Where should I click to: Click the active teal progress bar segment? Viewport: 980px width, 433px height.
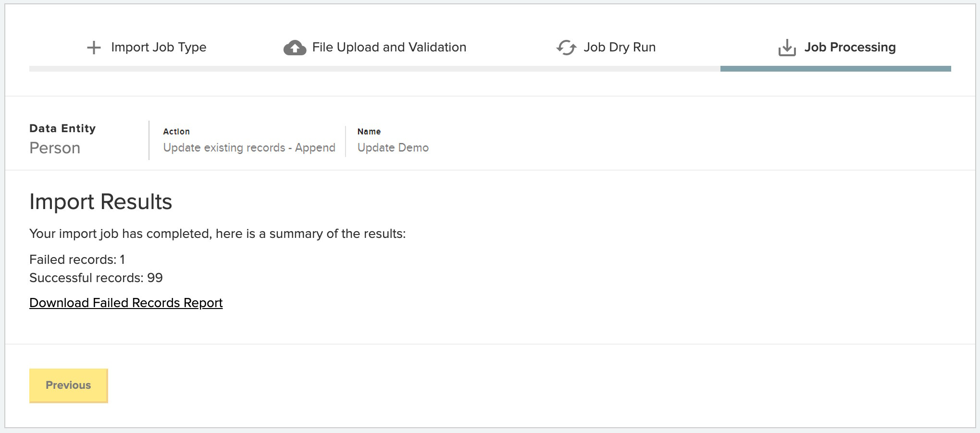pos(835,69)
